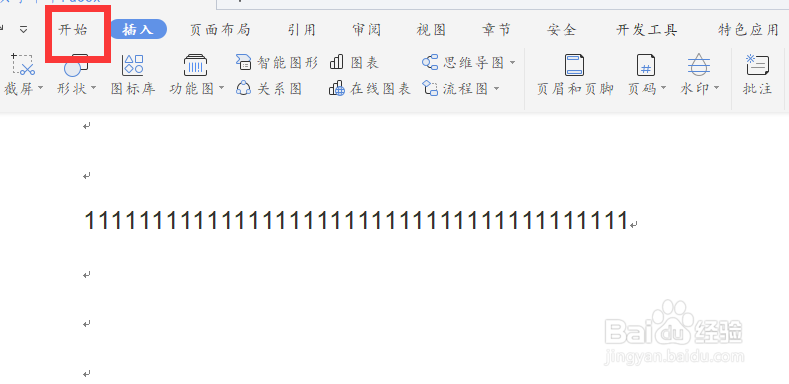Open the quick access toolbar customize arrow
The image size is (789, 384).
click(x=24, y=30)
